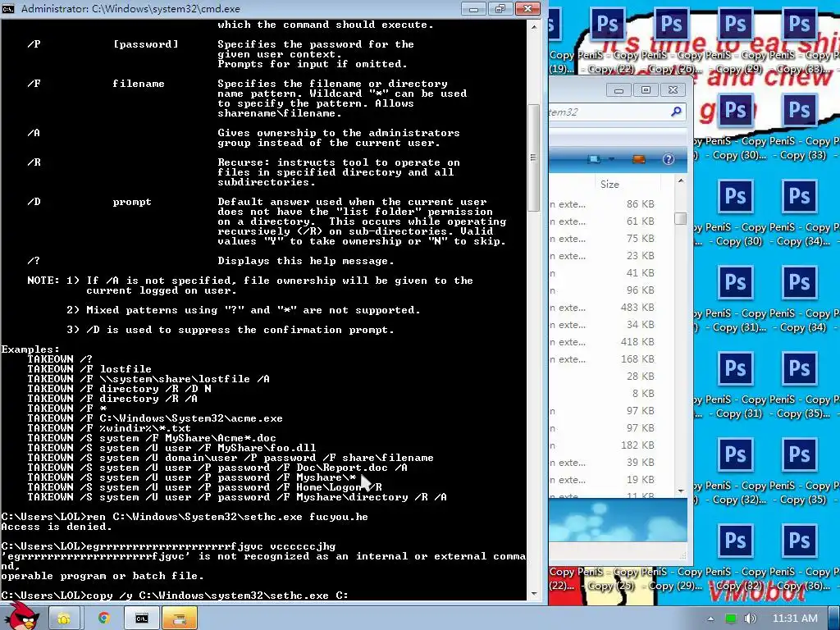This screenshot has height=630, width=840.
Task: Click the desktop label "Copy (25)"
Action: point(610,586)
